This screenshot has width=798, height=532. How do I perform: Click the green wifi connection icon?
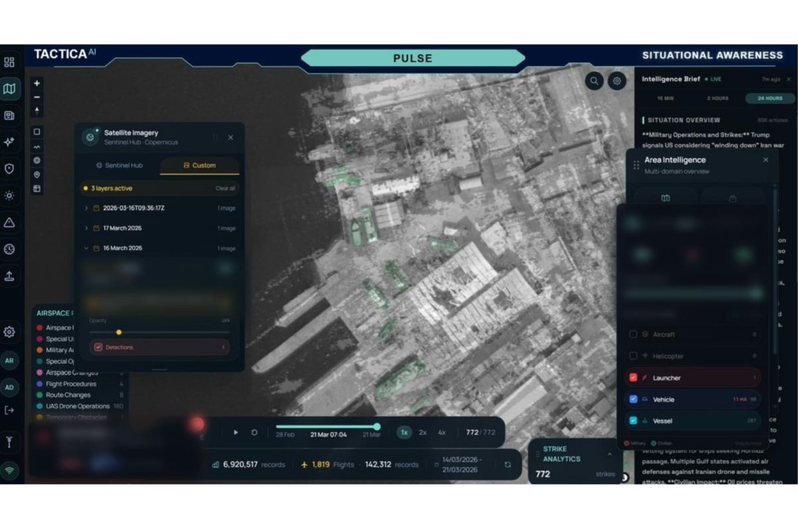point(9,470)
